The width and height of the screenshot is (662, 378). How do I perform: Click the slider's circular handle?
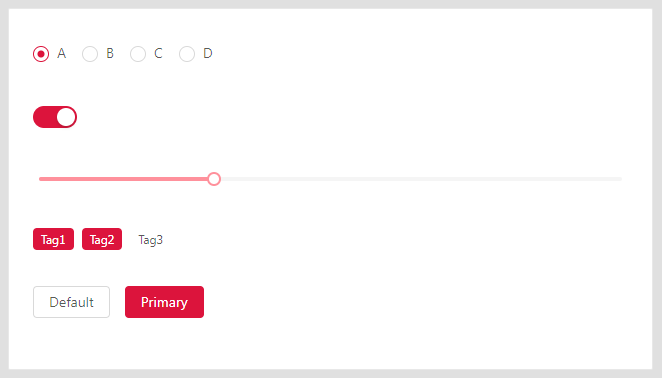pos(214,179)
